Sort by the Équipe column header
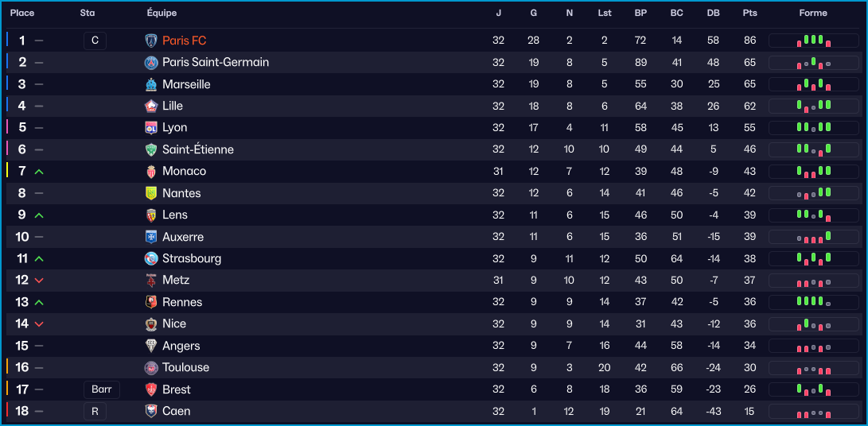868x426 pixels. click(162, 13)
